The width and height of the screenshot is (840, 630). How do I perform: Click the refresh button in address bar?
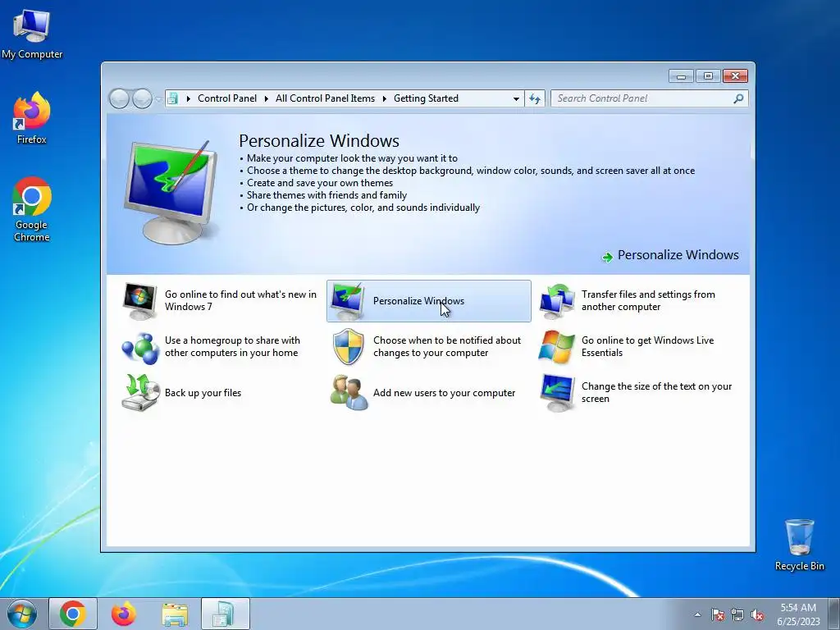(x=535, y=98)
